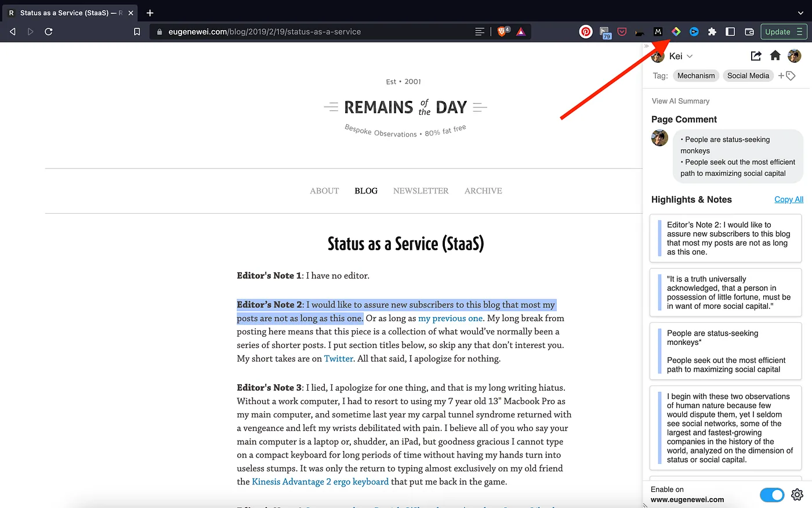
Task: Click the 'Page Comment' heading
Action: point(684,119)
